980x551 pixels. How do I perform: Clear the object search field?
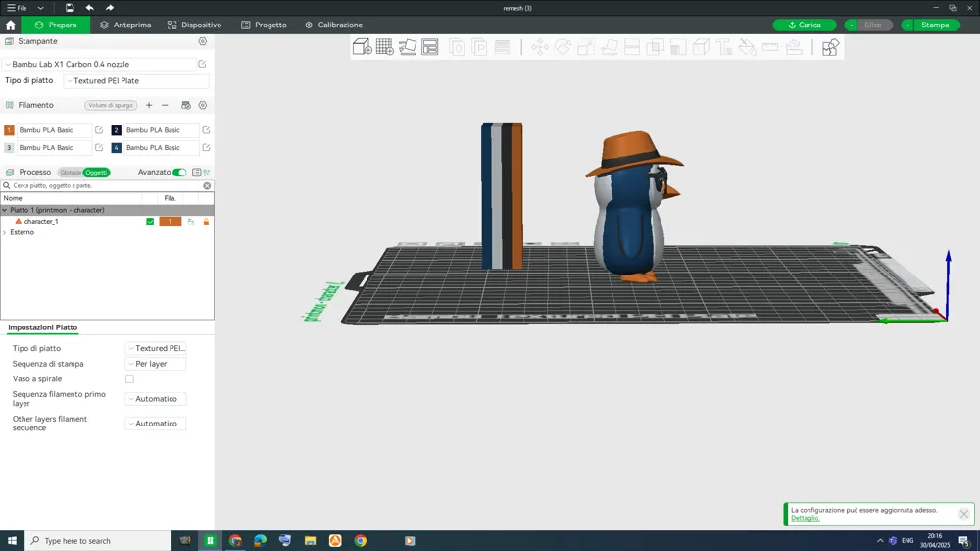point(207,185)
